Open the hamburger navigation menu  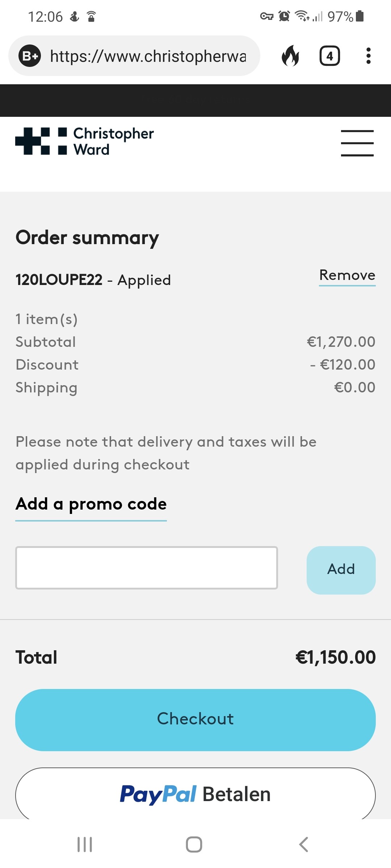(357, 143)
